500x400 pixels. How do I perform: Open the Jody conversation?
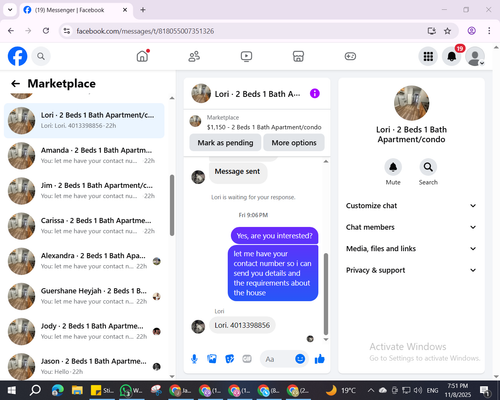[84, 331]
